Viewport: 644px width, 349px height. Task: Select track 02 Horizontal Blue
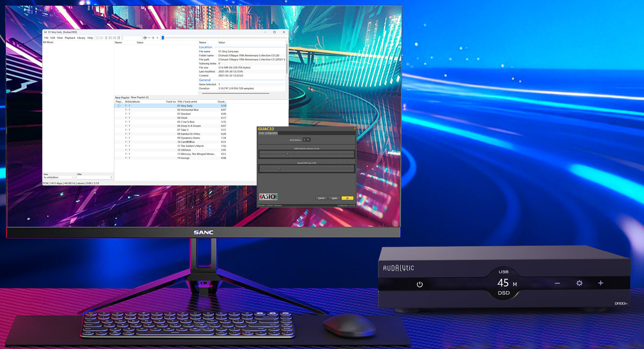(171, 110)
